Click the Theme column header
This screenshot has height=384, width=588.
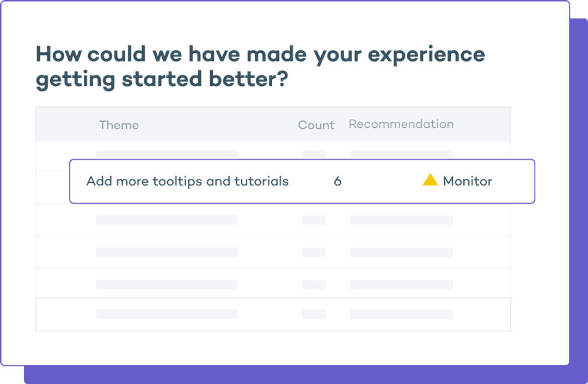click(119, 125)
